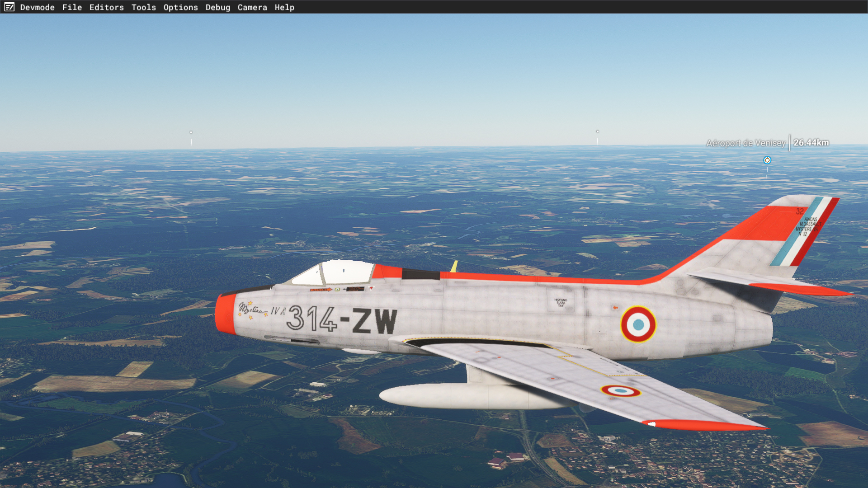
Task: Click the Devmode notepad icon
Action: tap(9, 7)
